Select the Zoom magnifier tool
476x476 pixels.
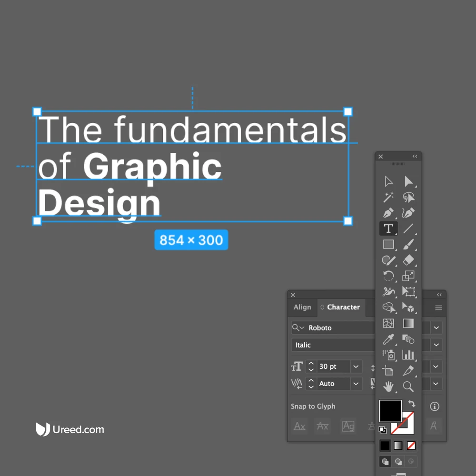click(408, 387)
